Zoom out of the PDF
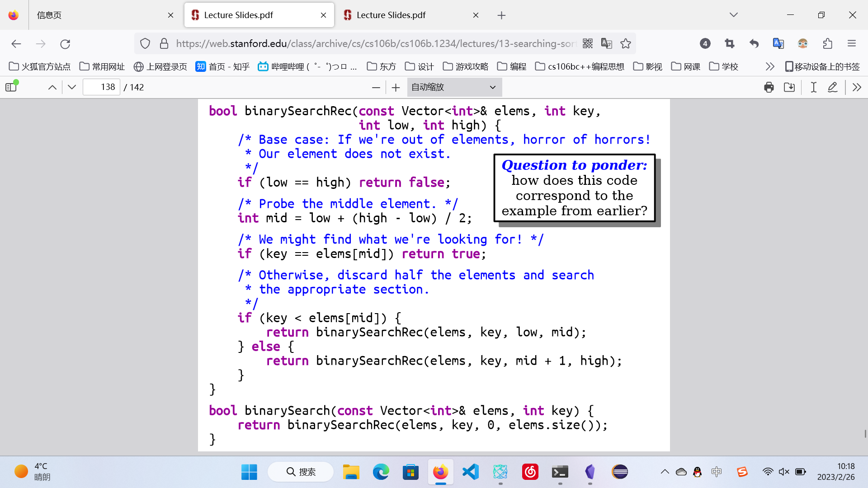The image size is (868, 488). 376,87
